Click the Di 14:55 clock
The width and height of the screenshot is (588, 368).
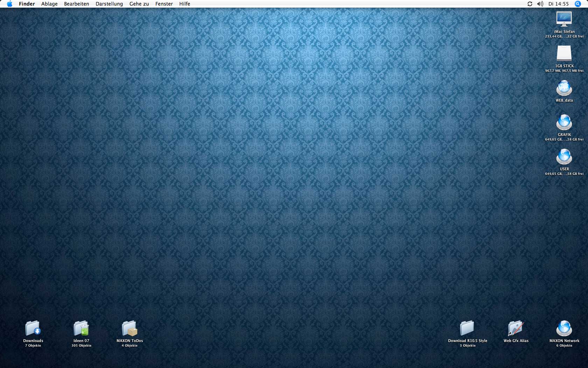coord(559,4)
